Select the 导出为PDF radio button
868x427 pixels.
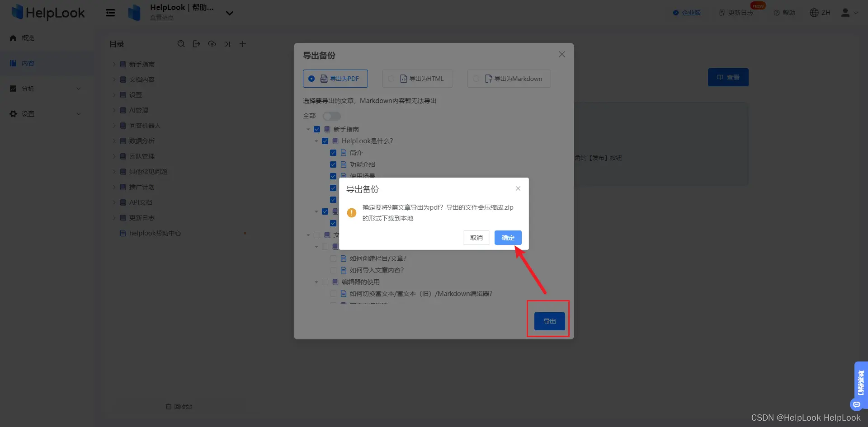[311, 79]
